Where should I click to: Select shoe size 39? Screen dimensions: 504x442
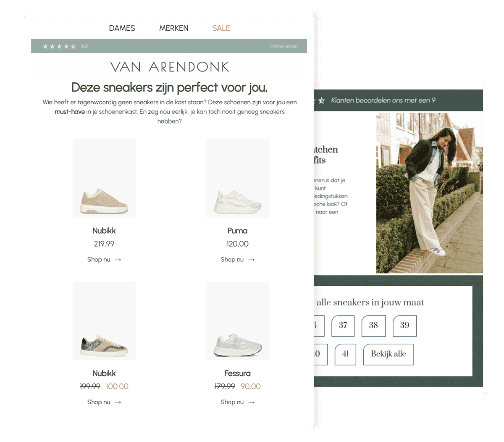coord(404,326)
